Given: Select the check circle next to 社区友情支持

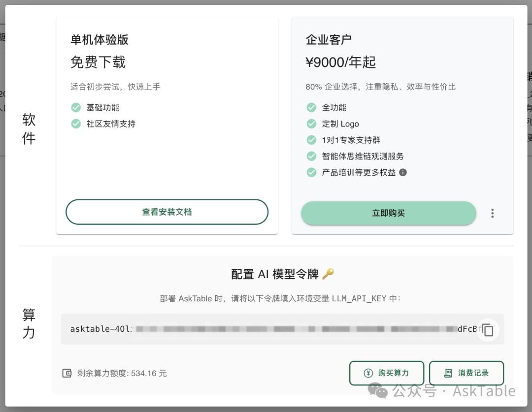Looking at the screenshot, I should (x=76, y=124).
